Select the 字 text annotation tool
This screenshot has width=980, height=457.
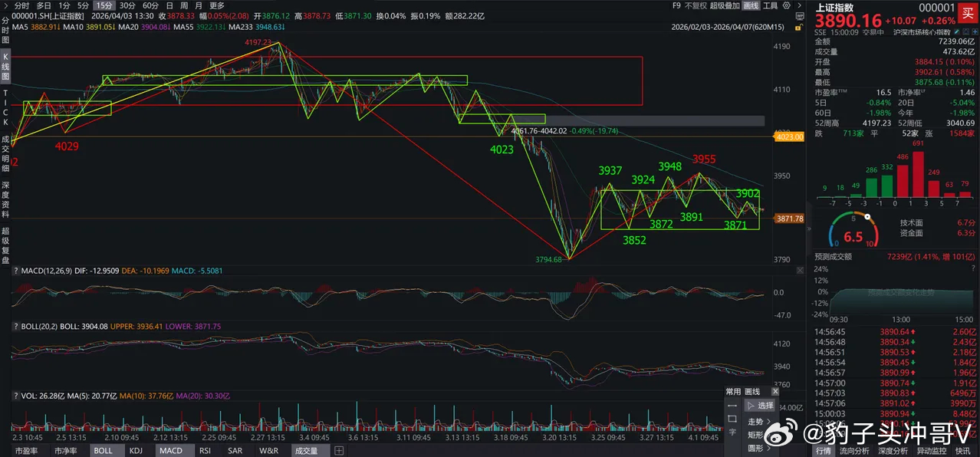[732, 432]
